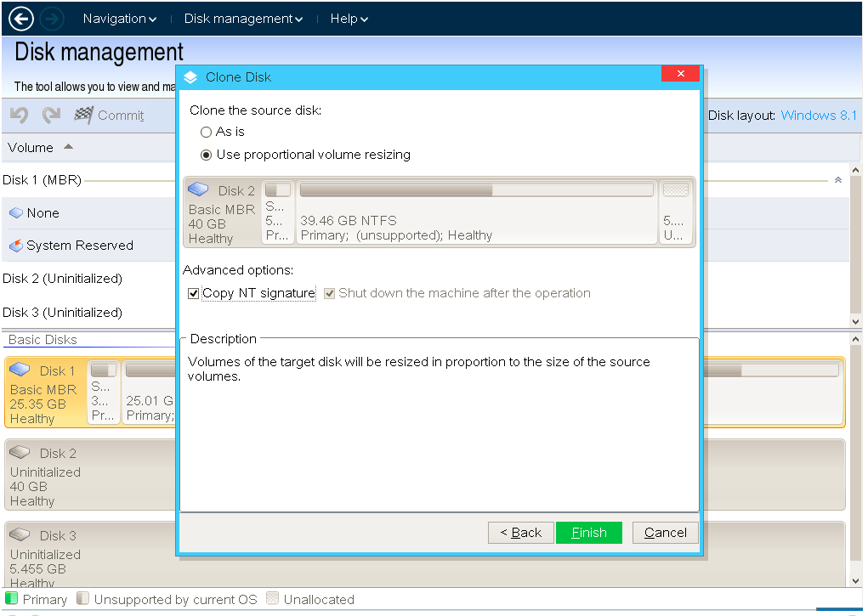Click the Back button in dialog
This screenshot has width=868, height=616.
(521, 533)
